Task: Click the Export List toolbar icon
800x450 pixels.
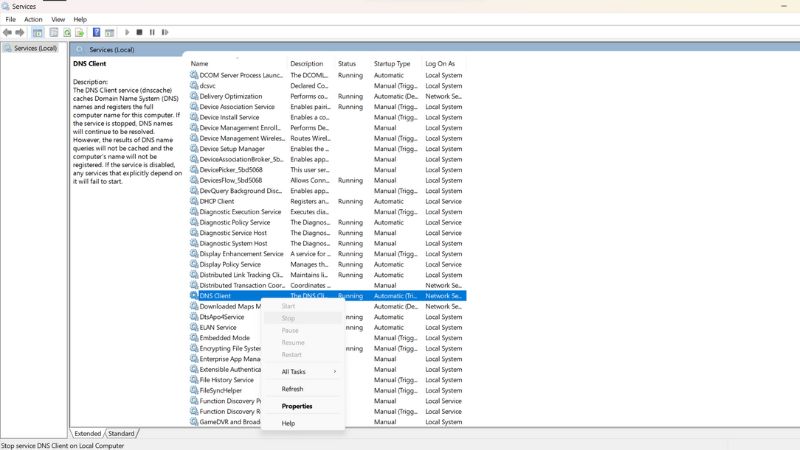Action: coord(79,32)
